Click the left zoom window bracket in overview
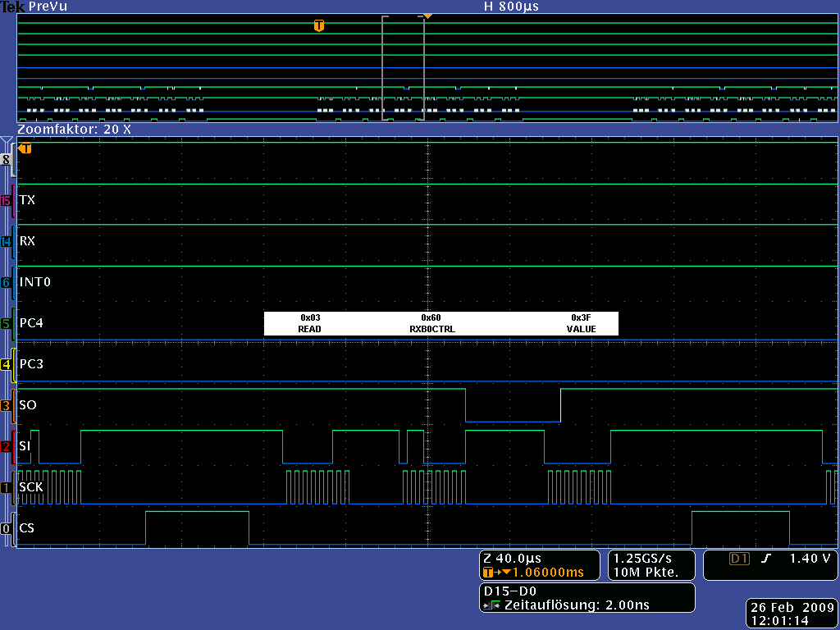Image resolution: width=840 pixels, height=630 pixels. pyautogui.click(x=384, y=68)
